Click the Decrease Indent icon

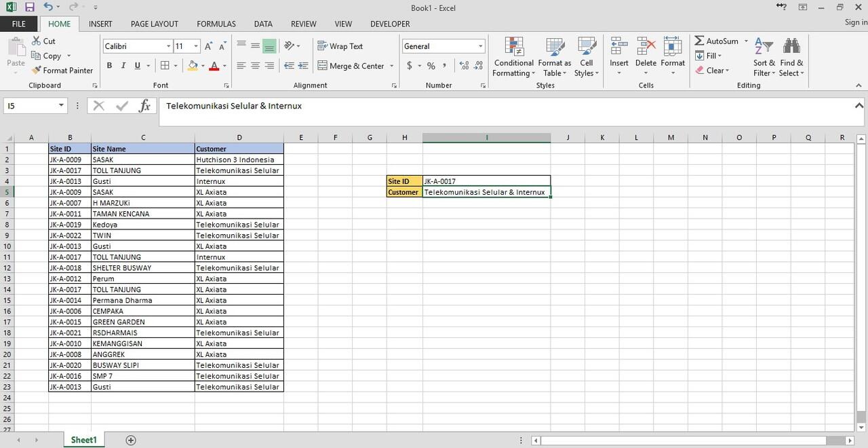[x=289, y=66]
